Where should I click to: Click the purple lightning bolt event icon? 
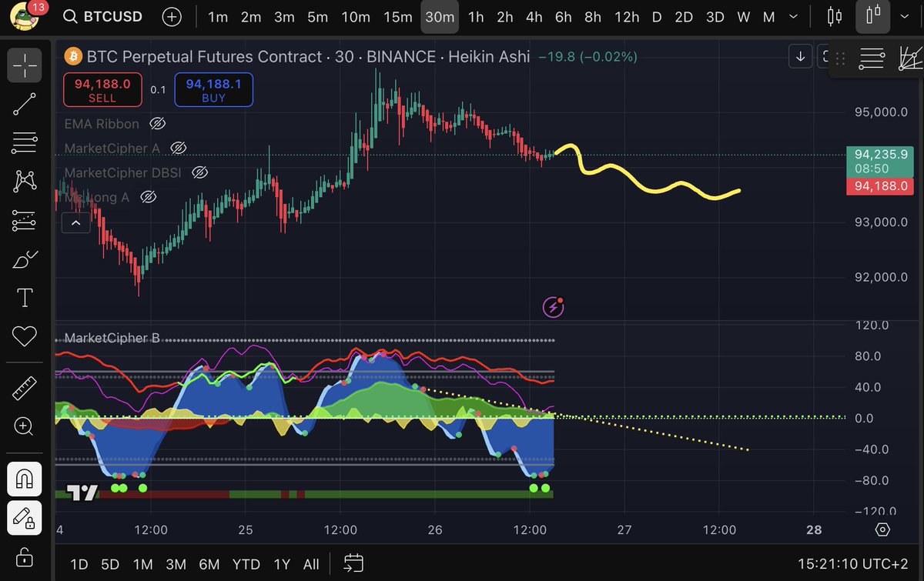click(x=554, y=308)
